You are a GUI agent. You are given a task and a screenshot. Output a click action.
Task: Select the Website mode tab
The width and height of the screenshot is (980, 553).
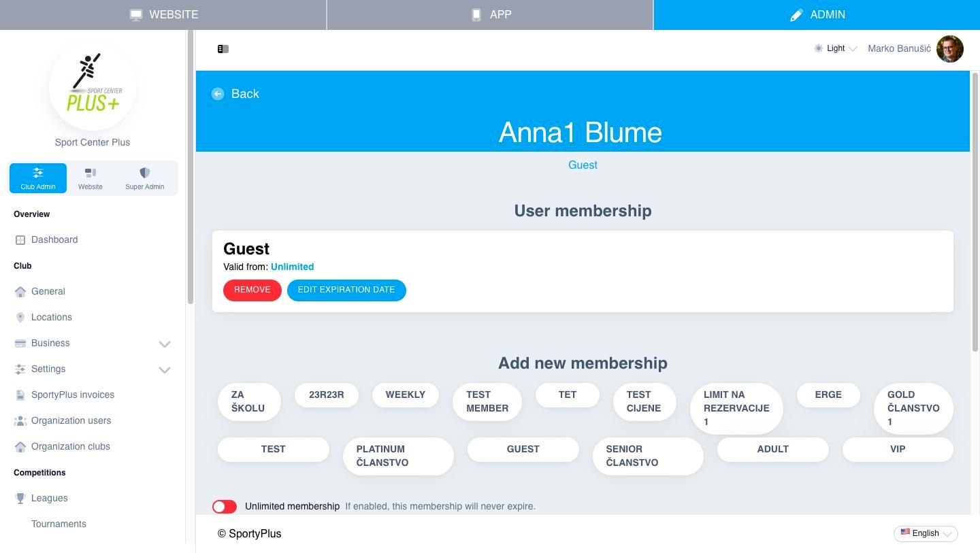(91, 178)
